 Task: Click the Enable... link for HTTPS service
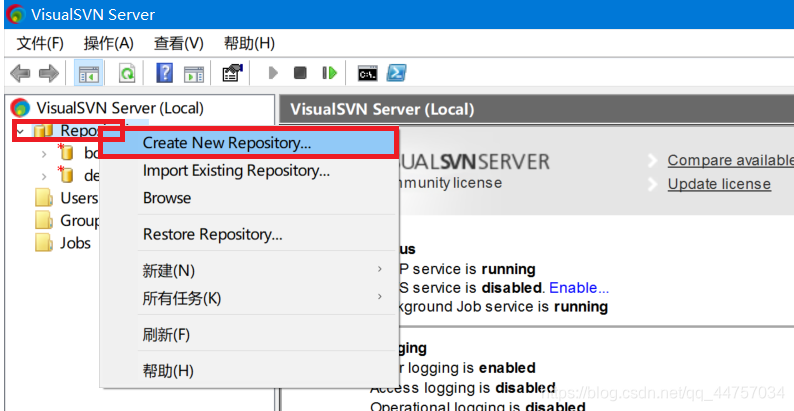tap(579, 287)
